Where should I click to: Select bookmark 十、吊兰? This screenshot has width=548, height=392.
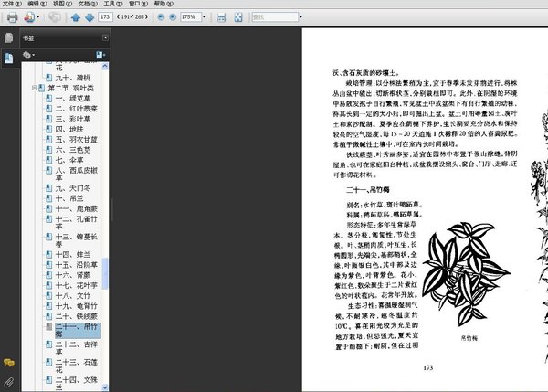click(x=69, y=198)
